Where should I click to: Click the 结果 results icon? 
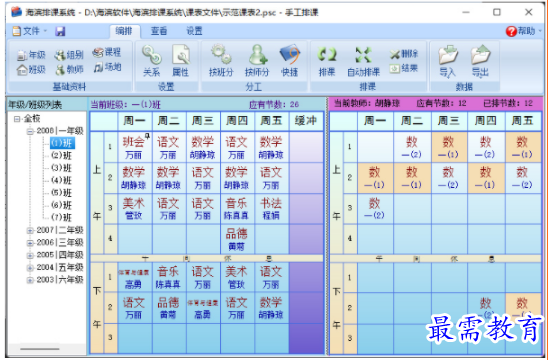(x=404, y=68)
